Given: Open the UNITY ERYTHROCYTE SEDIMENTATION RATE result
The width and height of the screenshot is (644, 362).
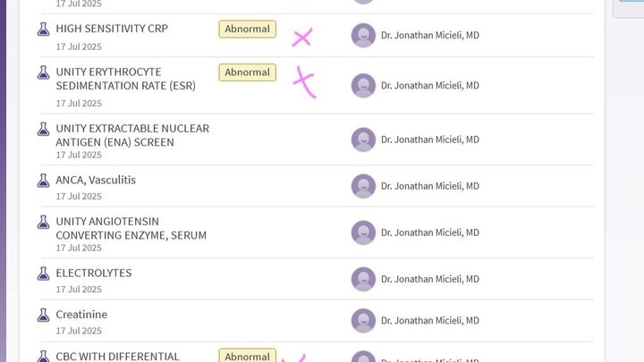Looking at the screenshot, I should pyautogui.click(x=125, y=79).
